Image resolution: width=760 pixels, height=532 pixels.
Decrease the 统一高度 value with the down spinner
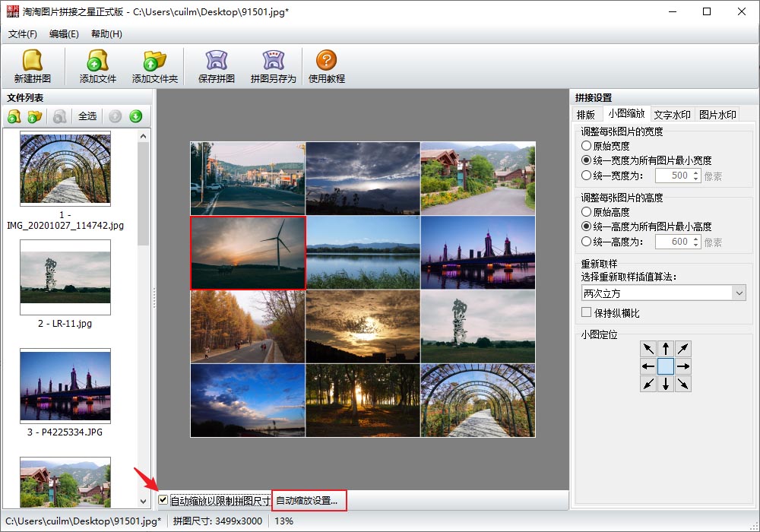tap(696, 245)
